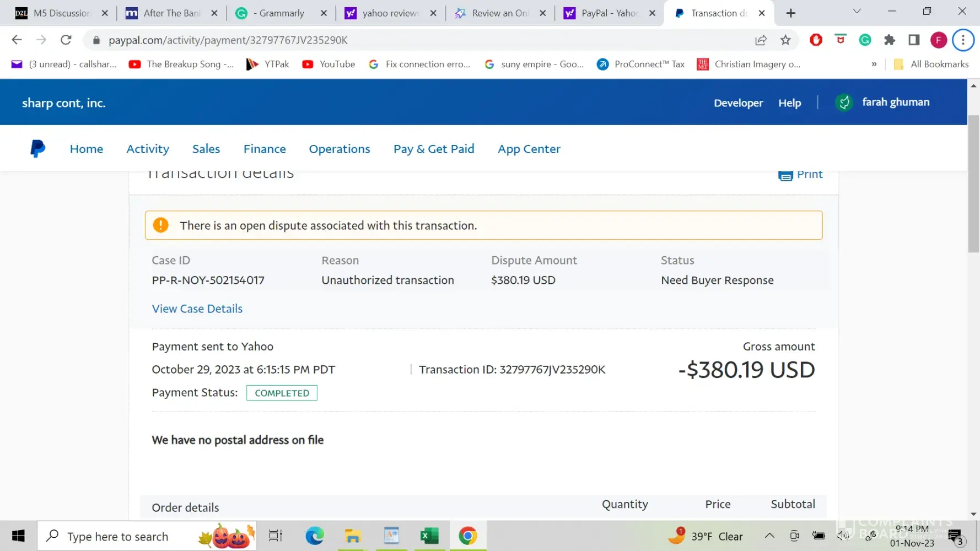Screen dimensions: 980x551
Task: Open the tab search dropdown arrow
Action: pyautogui.click(x=857, y=12)
